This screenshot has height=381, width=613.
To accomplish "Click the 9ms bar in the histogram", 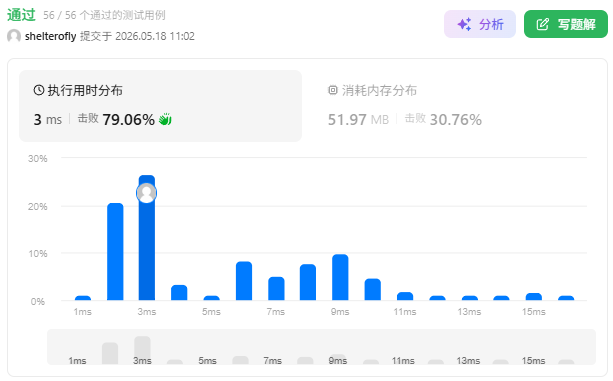I will tap(340, 277).
